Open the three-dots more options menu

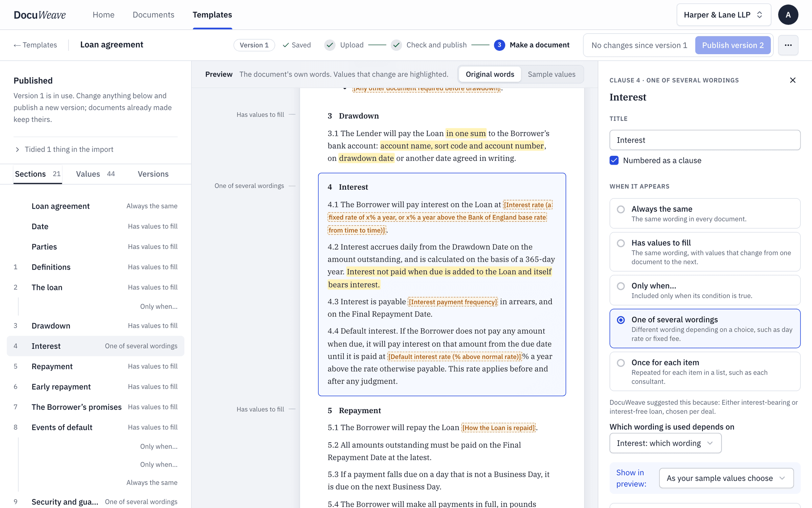click(x=788, y=45)
